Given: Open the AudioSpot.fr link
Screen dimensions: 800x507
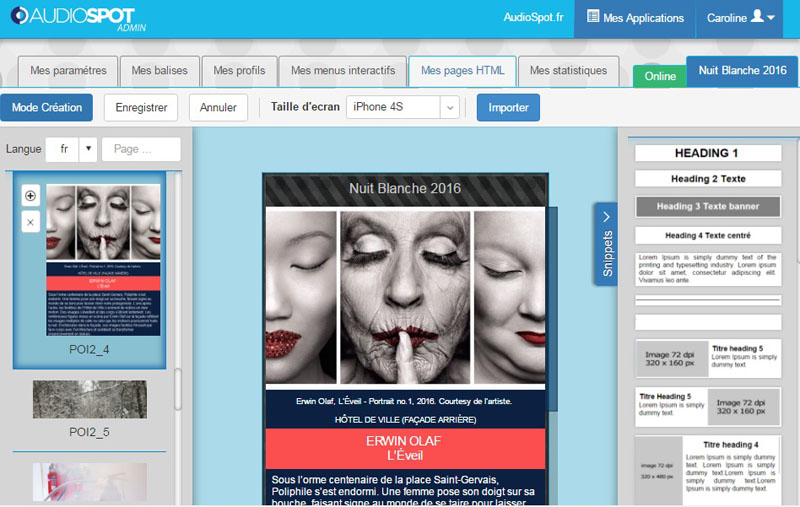Looking at the screenshot, I should click(x=534, y=17).
